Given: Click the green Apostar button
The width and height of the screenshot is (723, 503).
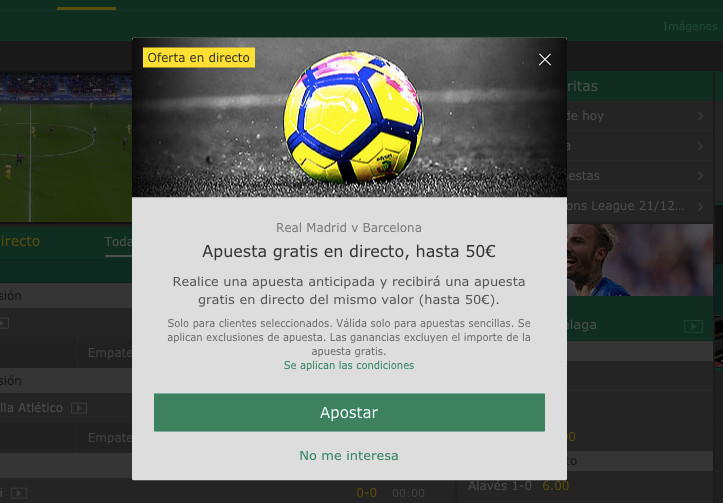Looking at the screenshot, I should click(349, 412).
